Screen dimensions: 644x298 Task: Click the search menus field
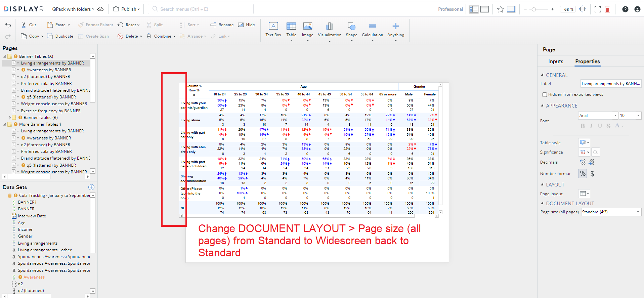click(x=201, y=9)
